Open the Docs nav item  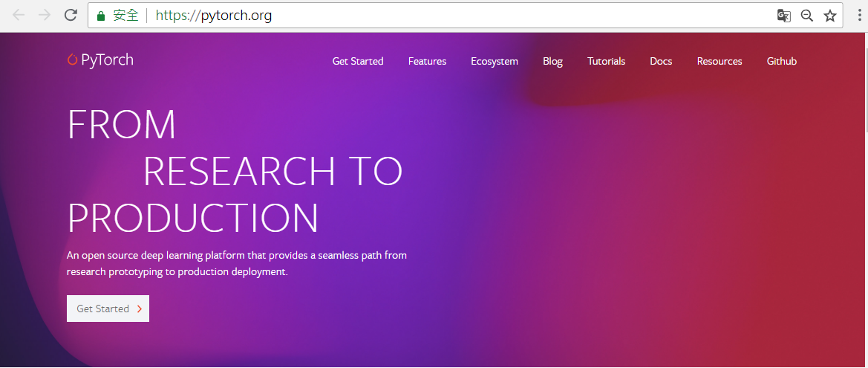point(661,61)
